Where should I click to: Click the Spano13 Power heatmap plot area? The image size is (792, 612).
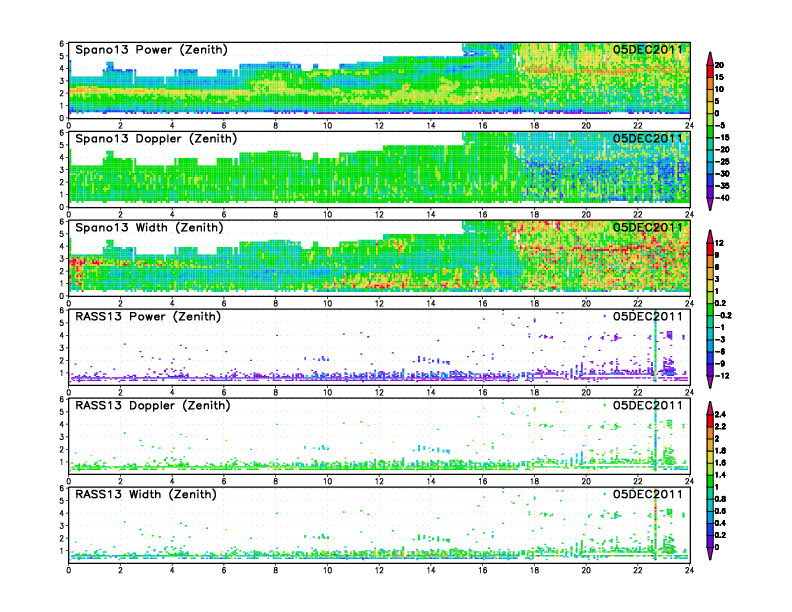coord(379,81)
